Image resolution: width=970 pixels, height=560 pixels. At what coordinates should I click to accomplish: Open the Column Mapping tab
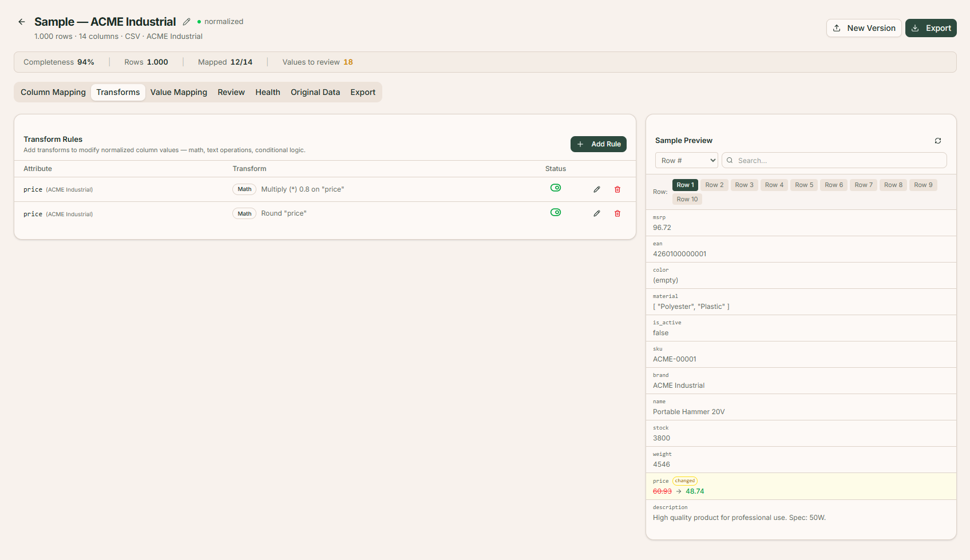tap(53, 92)
